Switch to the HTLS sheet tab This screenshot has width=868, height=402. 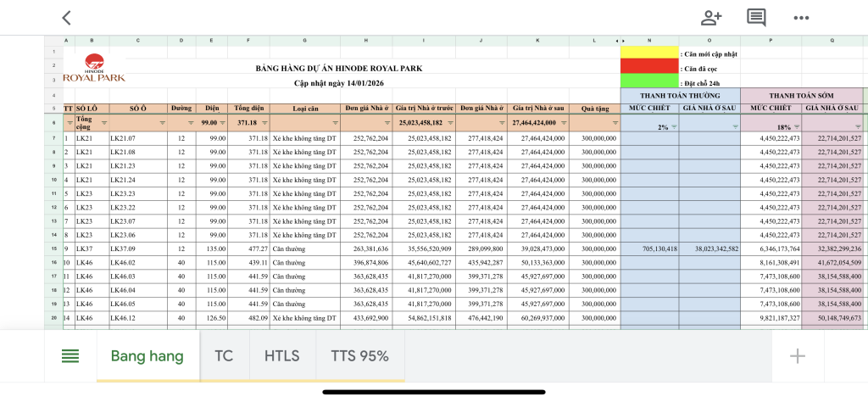(x=282, y=356)
